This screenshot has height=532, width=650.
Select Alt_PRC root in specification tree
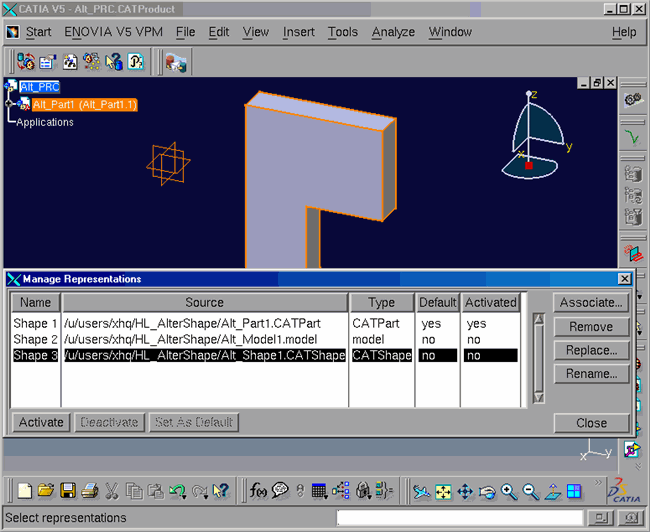coord(40,87)
